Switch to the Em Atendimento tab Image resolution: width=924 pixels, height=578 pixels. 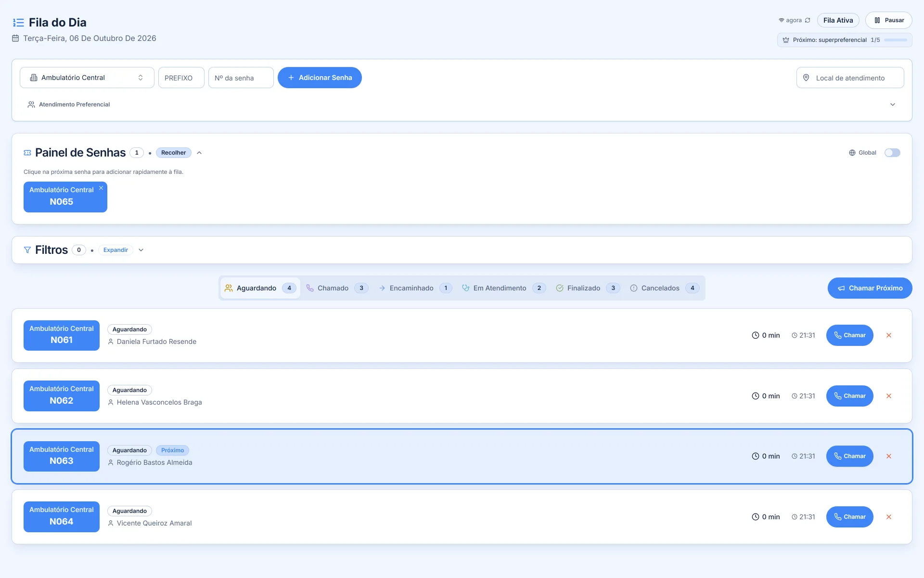click(503, 288)
